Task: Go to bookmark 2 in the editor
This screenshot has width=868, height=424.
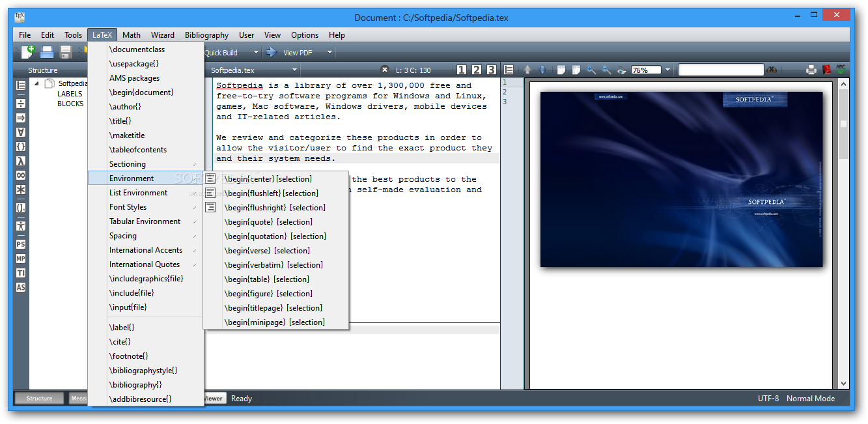Action: [477, 70]
